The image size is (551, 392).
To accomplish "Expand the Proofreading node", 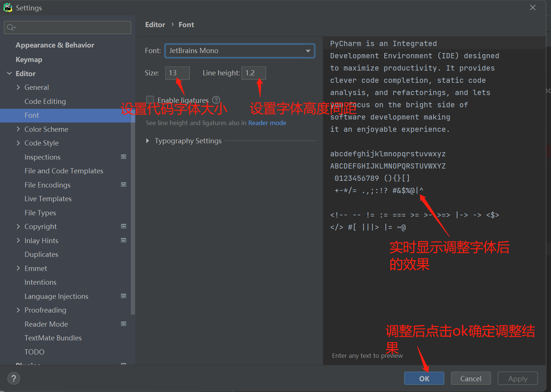I will click(18, 310).
